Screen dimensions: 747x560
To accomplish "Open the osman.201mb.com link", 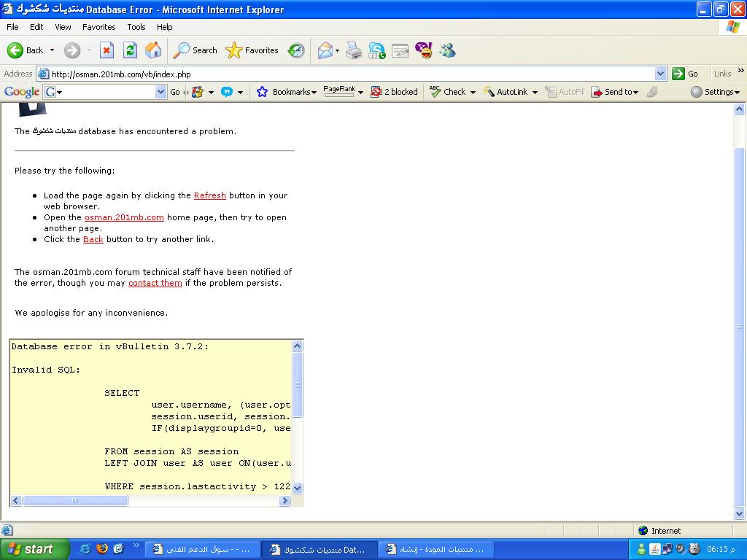I will point(124,217).
